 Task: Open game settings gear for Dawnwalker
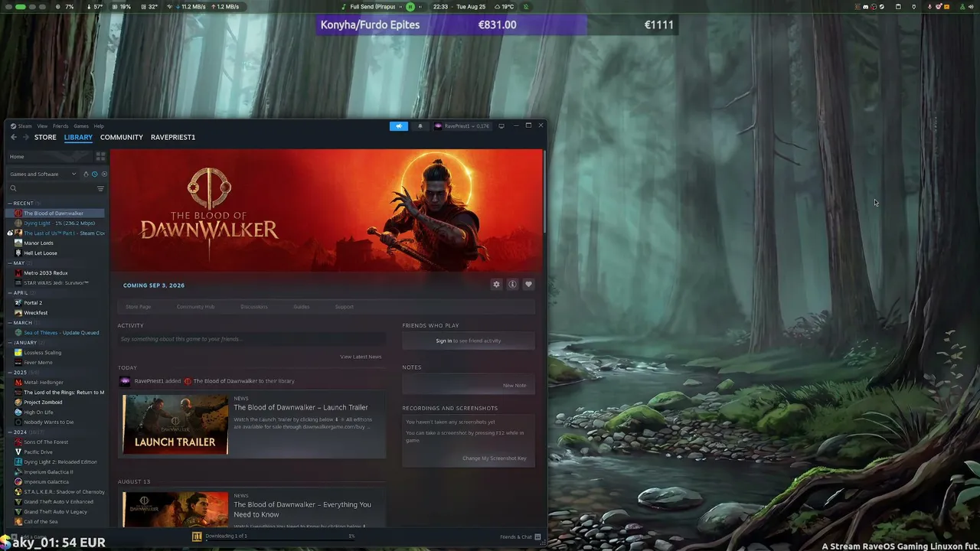(496, 285)
